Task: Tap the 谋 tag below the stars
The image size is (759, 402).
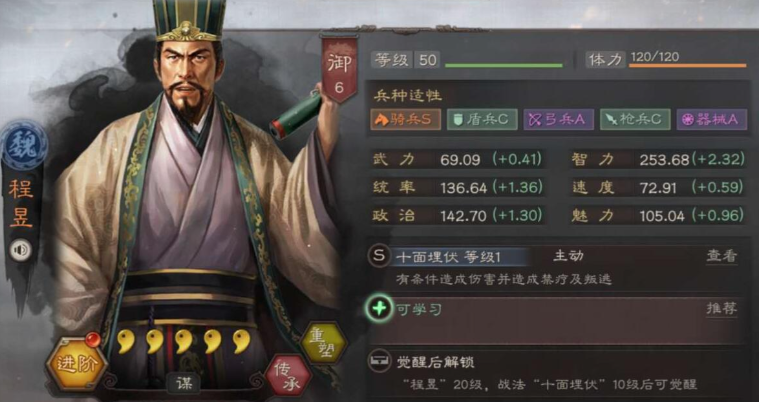Action: (x=183, y=384)
